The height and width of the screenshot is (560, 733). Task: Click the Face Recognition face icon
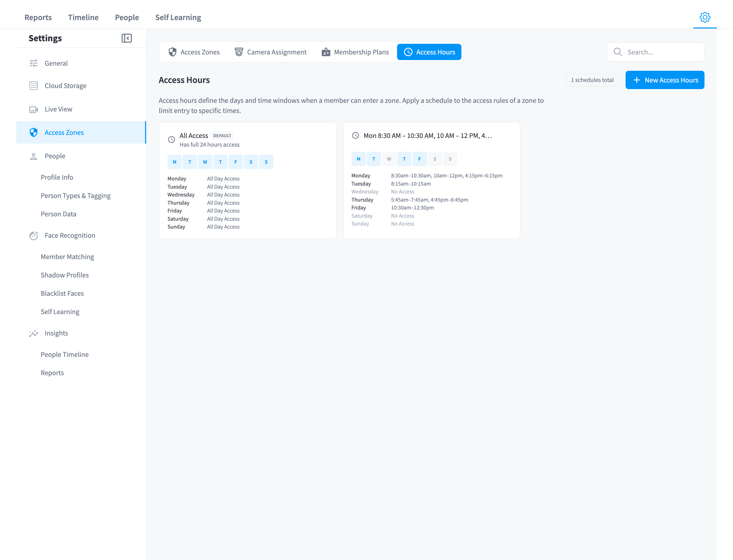(34, 236)
